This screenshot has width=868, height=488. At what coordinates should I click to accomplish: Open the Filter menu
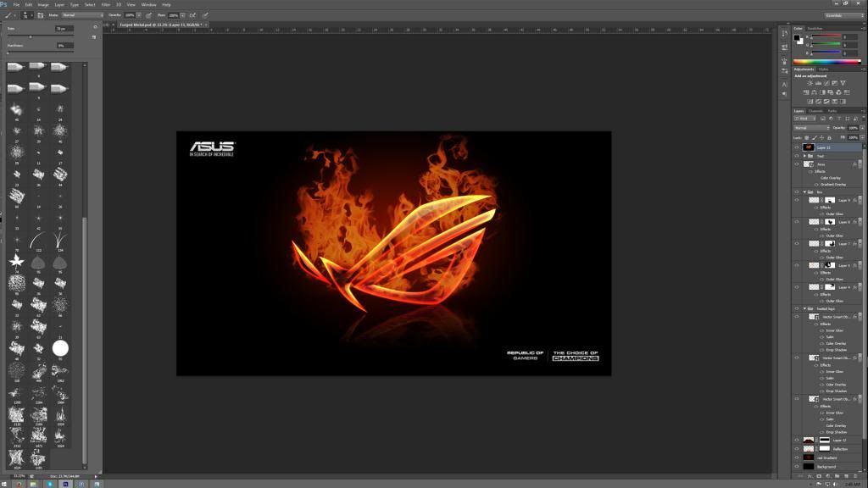click(x=106, y=4)
